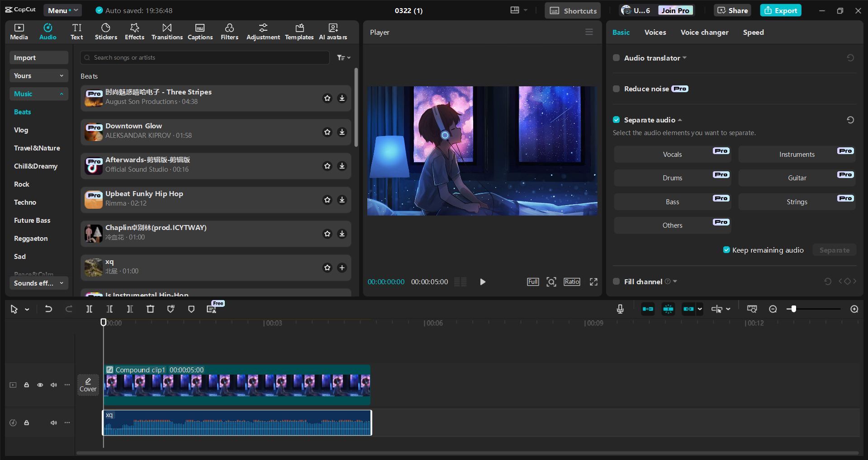Screen dimensions: 868x460
Task: Select the Split tool on the timeline
Action: pyautogui.click(x=89, y=309)
